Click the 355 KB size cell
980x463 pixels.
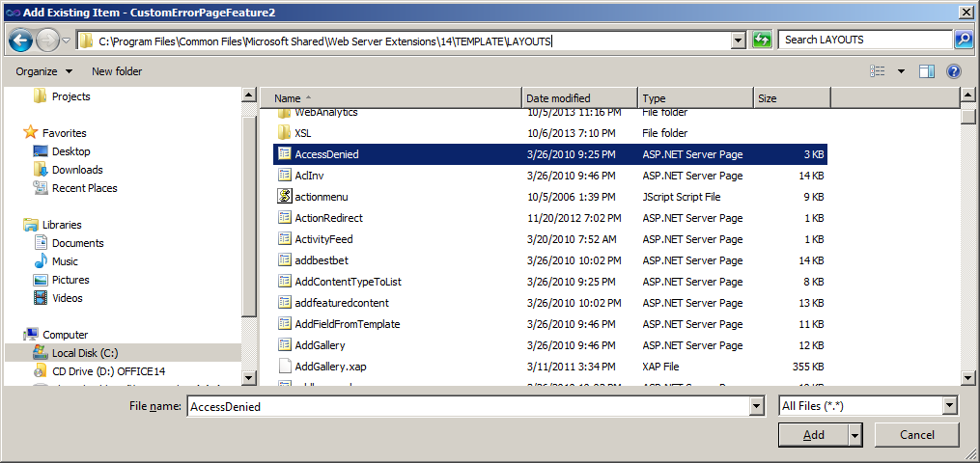pos(807,367)
